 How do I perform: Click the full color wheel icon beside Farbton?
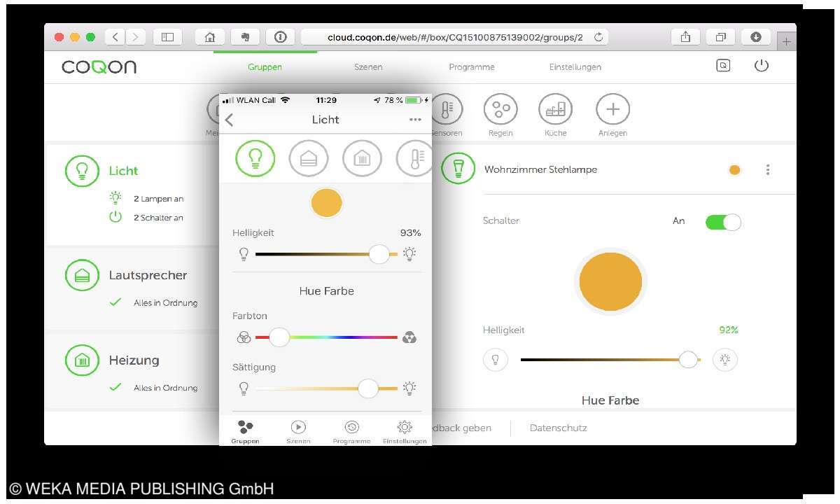point(409,337)
